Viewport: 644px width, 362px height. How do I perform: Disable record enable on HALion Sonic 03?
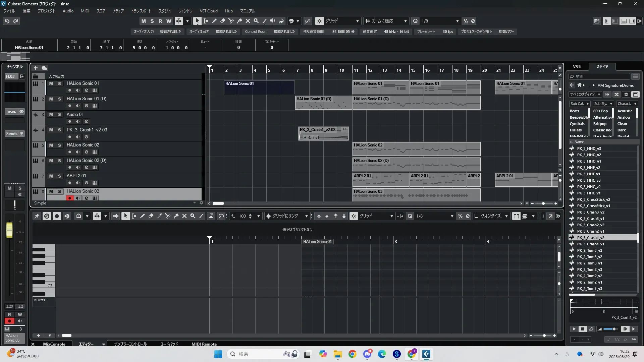click(69, 198)
